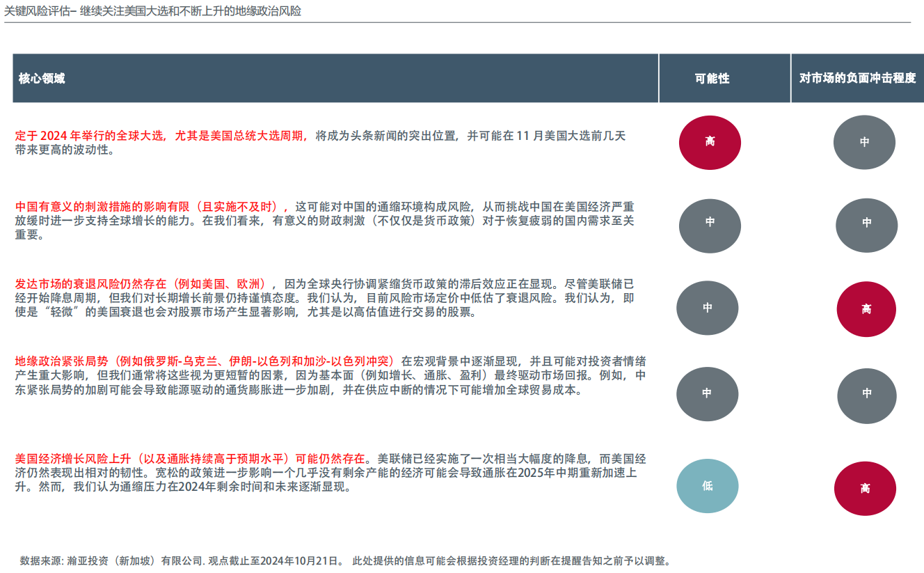Select the blue 低 likelihood badge for US growth risk
The height and width of the screenshot is (573, 924).
pyautogui.click(x=708, y=487)
